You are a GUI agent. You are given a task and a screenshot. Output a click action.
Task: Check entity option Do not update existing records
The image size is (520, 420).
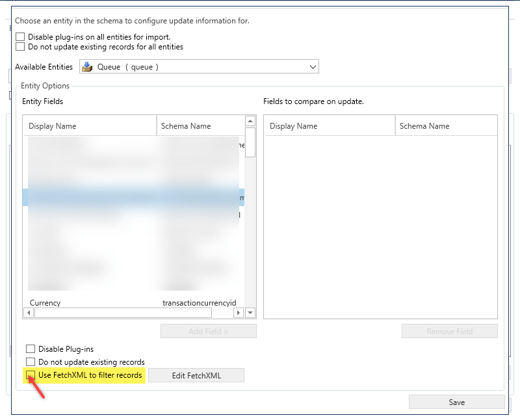[x=31, y=361]
